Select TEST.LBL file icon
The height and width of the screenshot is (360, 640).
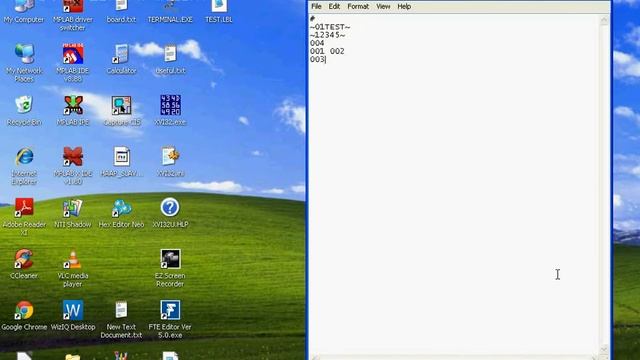tap(219, 11)
